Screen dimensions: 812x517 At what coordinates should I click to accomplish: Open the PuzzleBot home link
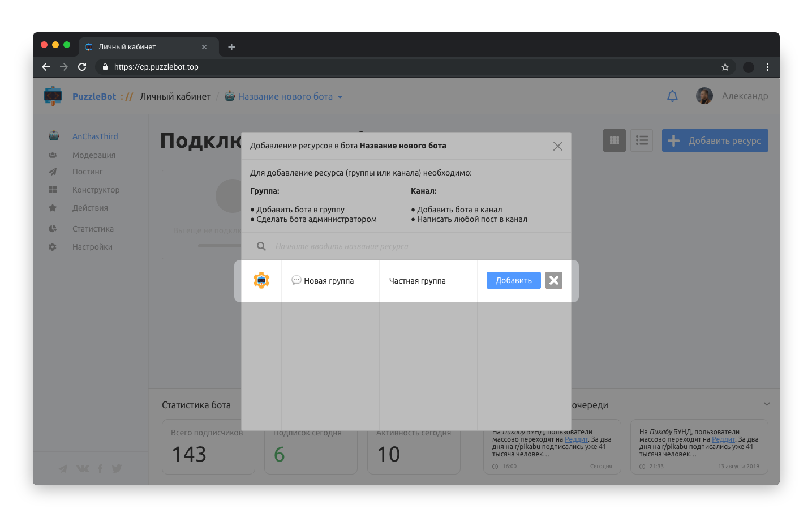click(x=94, y=96)
